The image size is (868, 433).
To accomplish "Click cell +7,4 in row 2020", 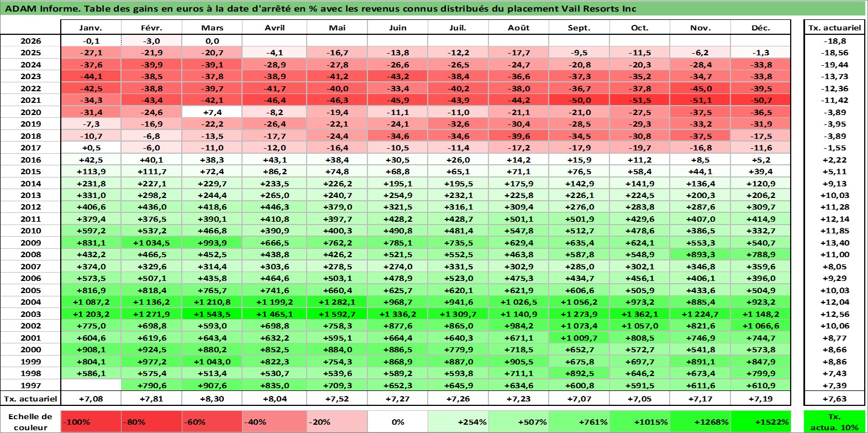I will [212, 112].
